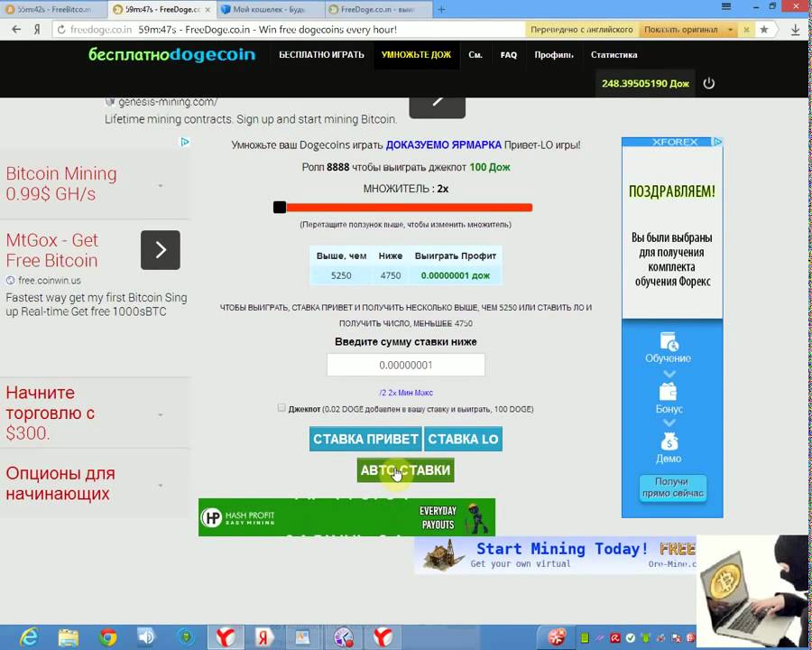Click the '0.00000001 дож' profit cell
Image resolution: width=812 pixels, height=650 pixels.
click(456, 275)
